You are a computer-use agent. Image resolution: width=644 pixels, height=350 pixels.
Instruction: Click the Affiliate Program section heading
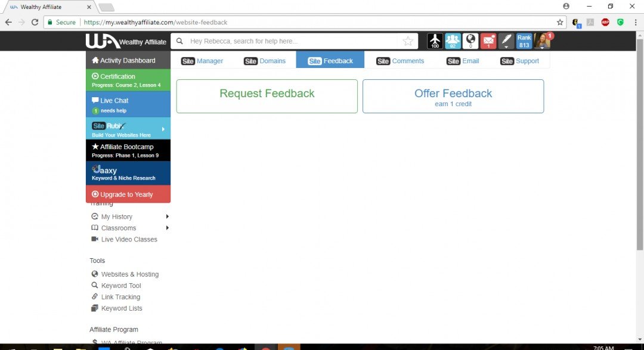point(114,330)
